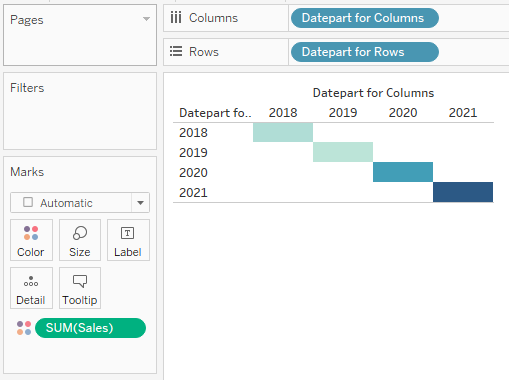Select the SUM(Sales) pill on Marks
509x380 pixels.
tap(90, 328)
